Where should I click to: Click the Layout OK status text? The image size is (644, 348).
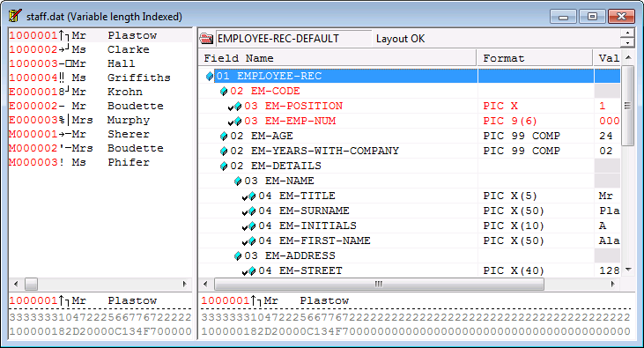pos(401,39)
